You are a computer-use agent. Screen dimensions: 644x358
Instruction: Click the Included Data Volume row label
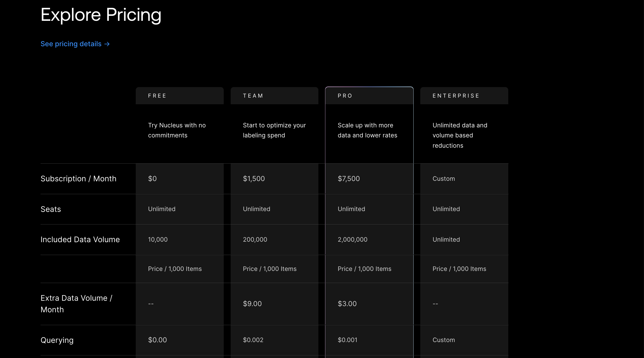[80, 239]
